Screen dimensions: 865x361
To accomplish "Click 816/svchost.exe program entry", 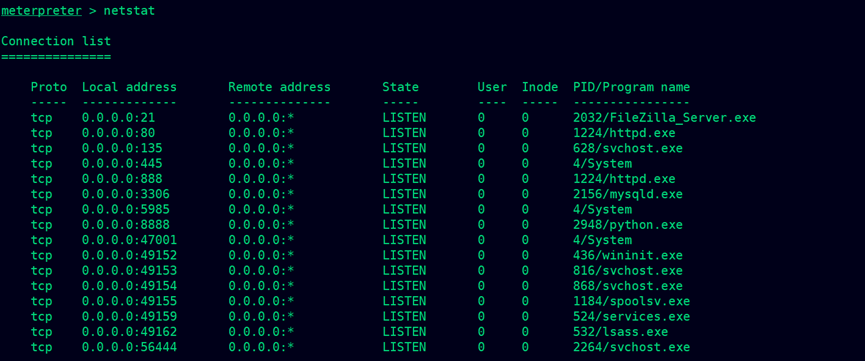I will [628, 271].
